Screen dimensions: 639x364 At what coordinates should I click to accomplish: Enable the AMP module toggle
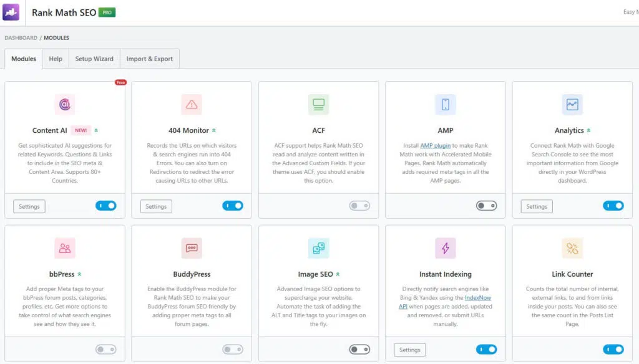[x=486, y=206]
